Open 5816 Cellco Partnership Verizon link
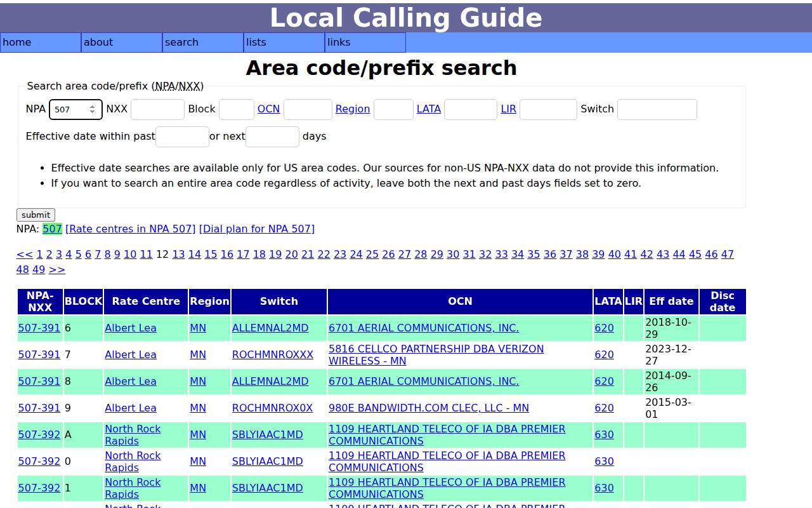The image size is (812, 508). point(436,355)
